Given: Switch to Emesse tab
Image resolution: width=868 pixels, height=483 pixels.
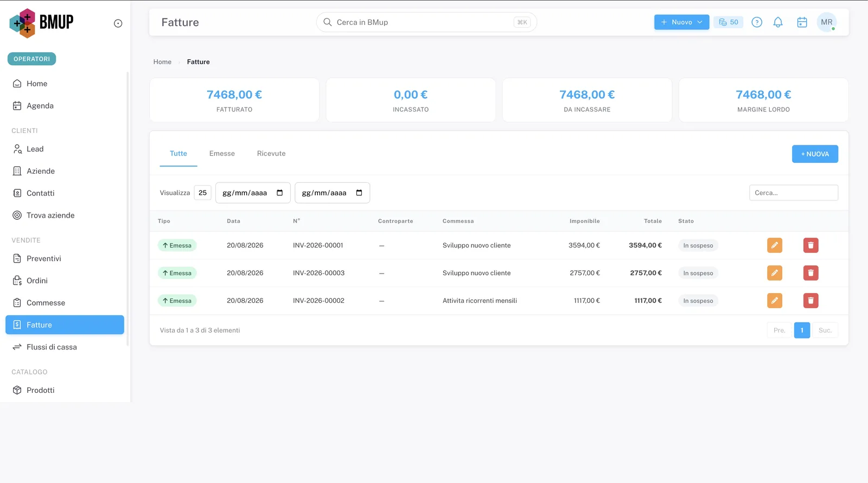Looking at the screenshot, I should pyautogui.click(x=222, y=154).
